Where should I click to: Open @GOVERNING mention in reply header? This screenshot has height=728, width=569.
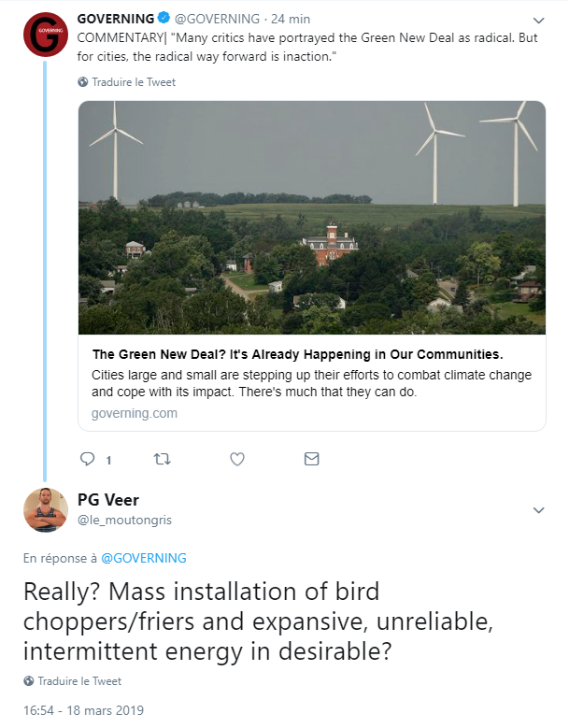click(x=143, y=558)
